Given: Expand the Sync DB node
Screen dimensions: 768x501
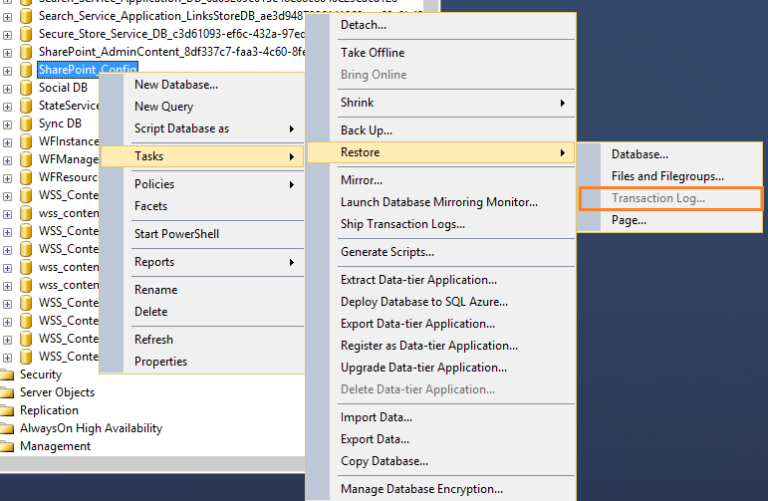Looking at the screenshot, I should pyautogui.click(x=7, y=125).
